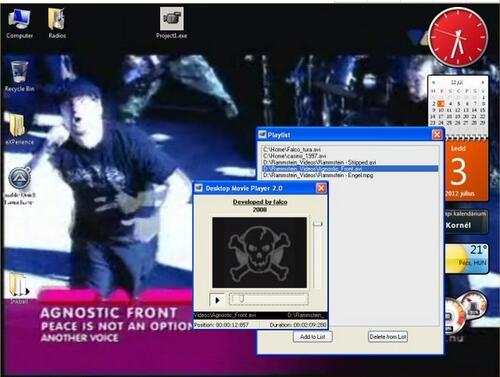Select the aXPerience folder icon
This screenshot has width=500, height=377.
click(19, 129)
